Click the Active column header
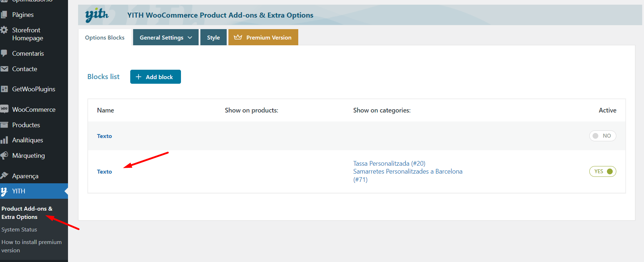The height and width of the screenshot is (262, 644). 607,110
